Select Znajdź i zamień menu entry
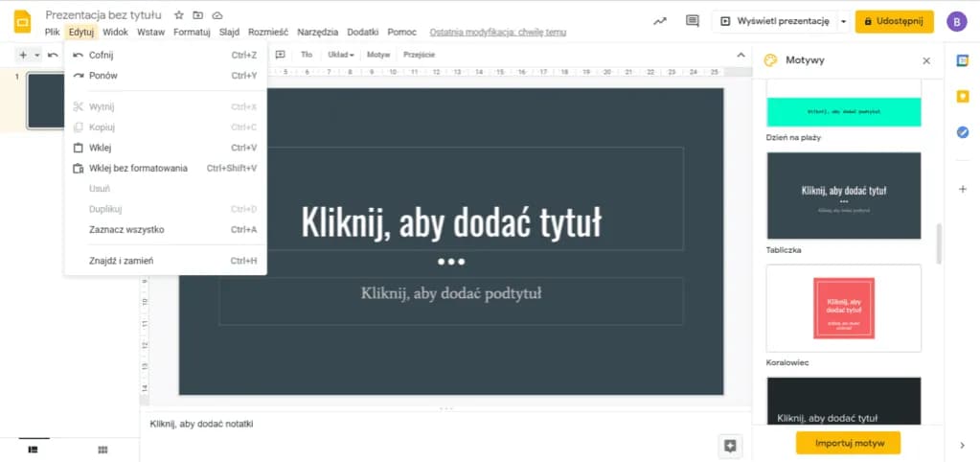The width and height of the screenshot is (980, 462). [x=121, y=261]
